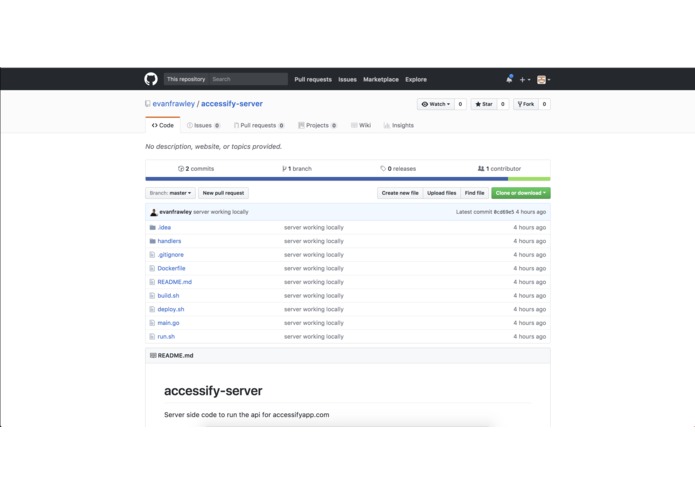The height and width of the screenshot is (494, 695).
Task: Click the forks count next to Fork
Action: 544,104
